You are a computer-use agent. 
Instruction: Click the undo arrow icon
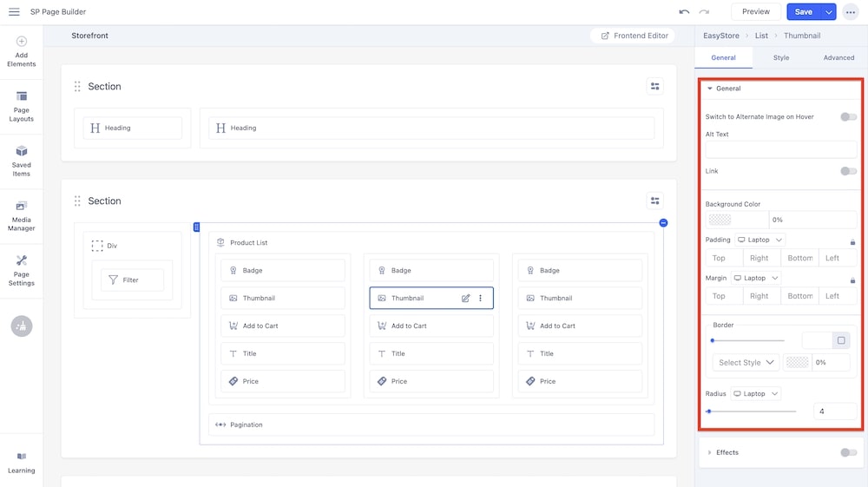point(684,12)
